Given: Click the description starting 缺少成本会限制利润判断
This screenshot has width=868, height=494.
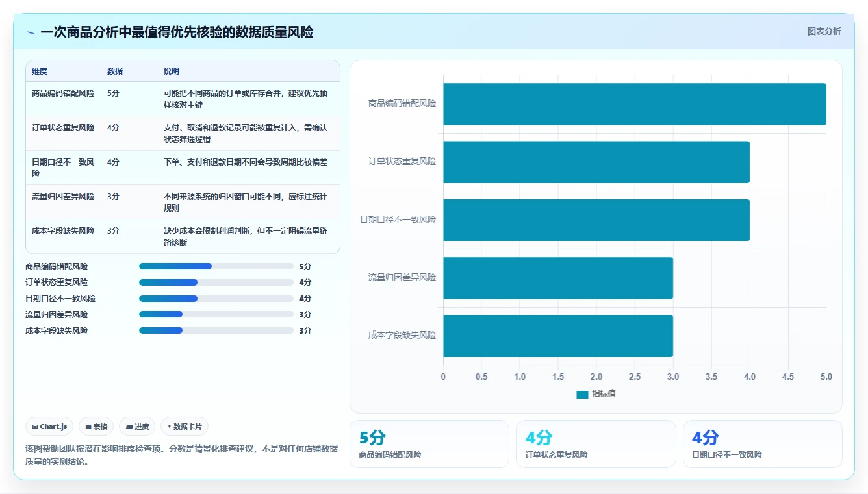Looking at the screenshot, I should [x=246, y=236].
